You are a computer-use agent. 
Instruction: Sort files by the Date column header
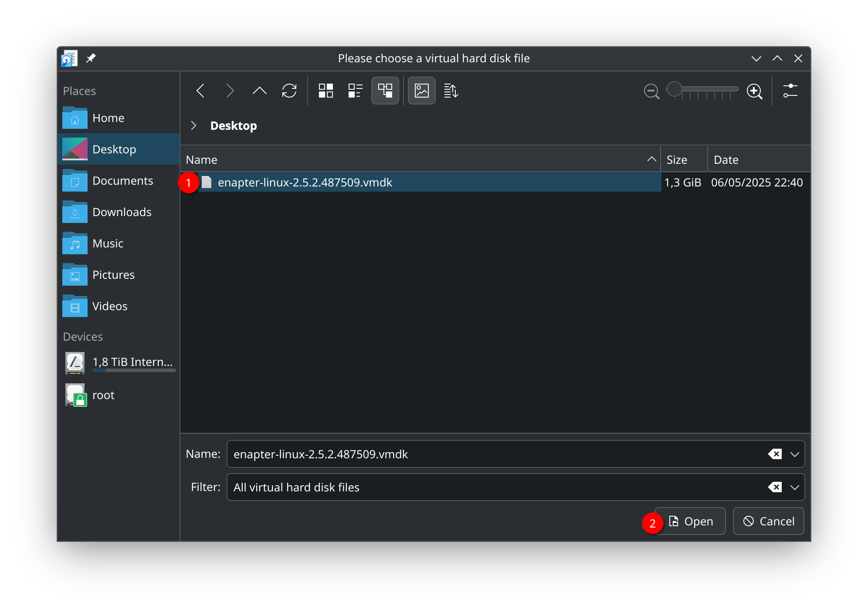[726, 159]
